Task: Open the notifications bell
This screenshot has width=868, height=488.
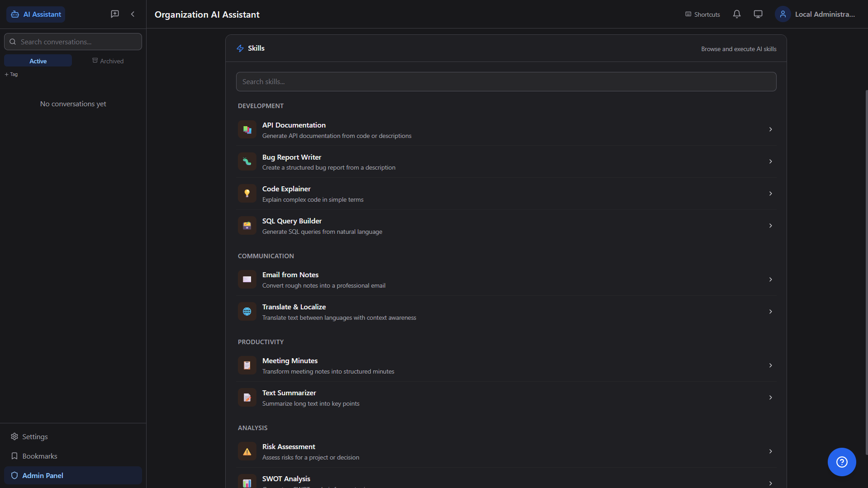Action: (x=737, y=14)
